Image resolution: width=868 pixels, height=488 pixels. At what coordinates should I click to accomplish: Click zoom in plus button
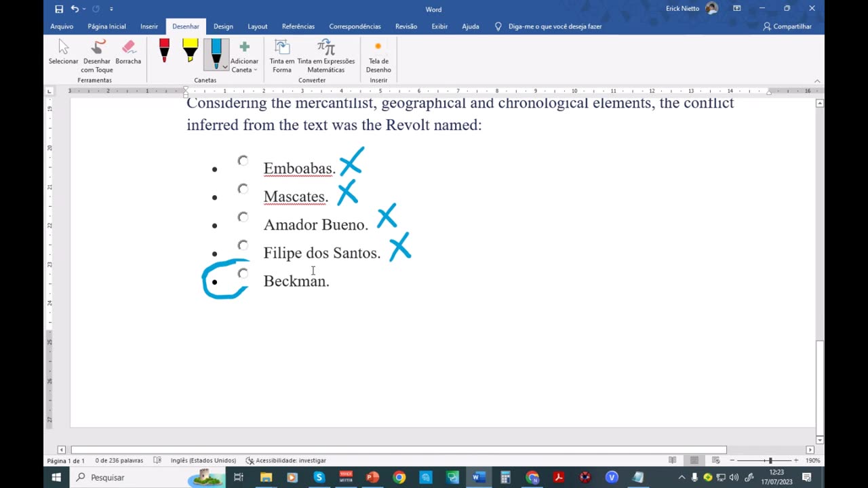click(x=796, y=461)
